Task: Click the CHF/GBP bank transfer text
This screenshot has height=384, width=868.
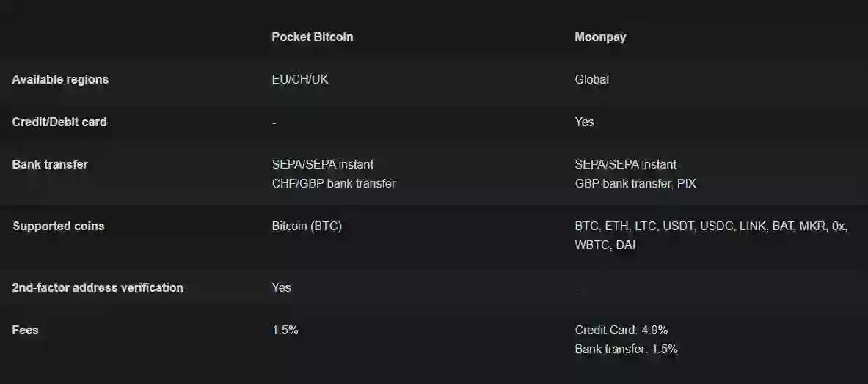Action: pyautogui.click(x=333, y=183)
